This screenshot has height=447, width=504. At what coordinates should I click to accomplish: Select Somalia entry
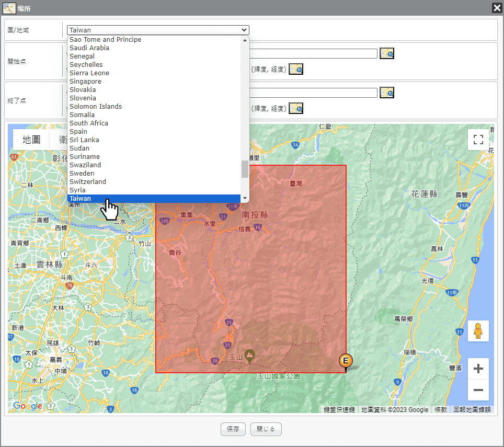pyautogui.click(x=154, y=114)
